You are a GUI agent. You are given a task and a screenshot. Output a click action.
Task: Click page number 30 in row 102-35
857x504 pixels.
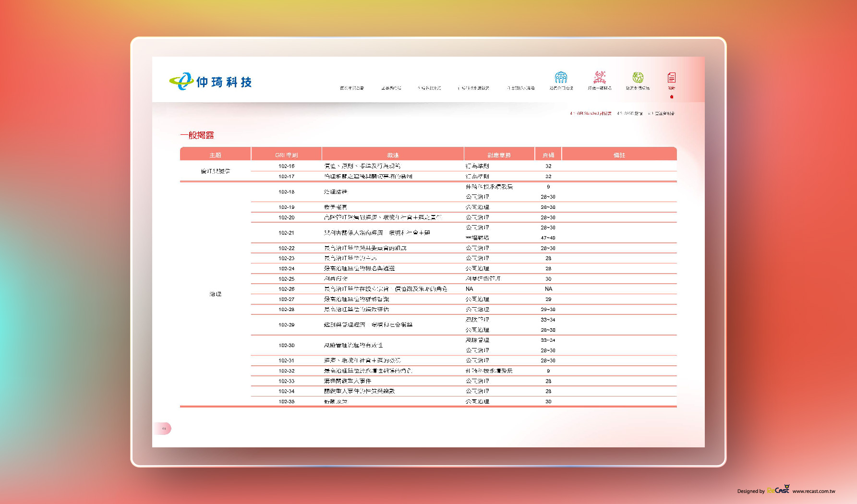[x=548, y=402]
